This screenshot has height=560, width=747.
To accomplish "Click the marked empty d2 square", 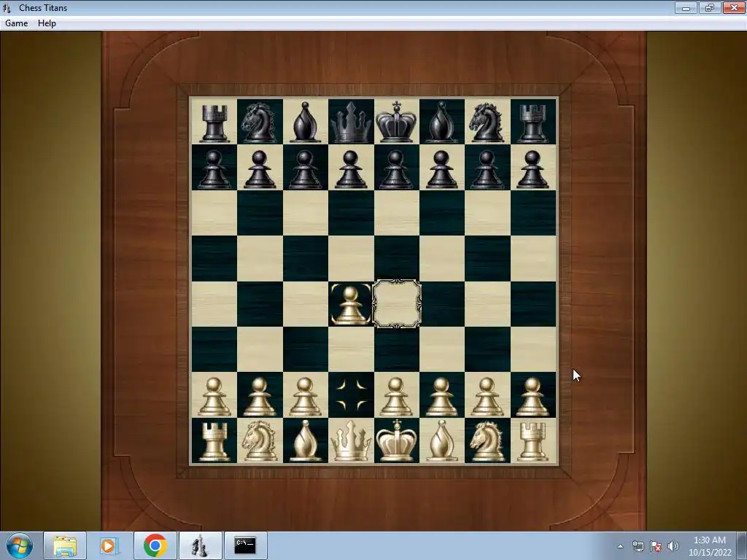I will 351,396.
